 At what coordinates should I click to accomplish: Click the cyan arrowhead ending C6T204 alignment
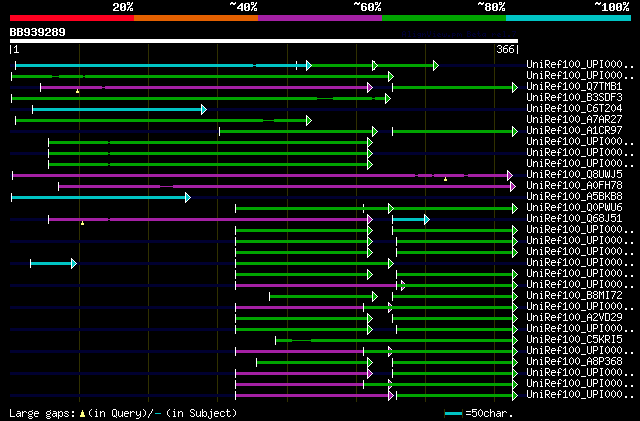[204, 109]
